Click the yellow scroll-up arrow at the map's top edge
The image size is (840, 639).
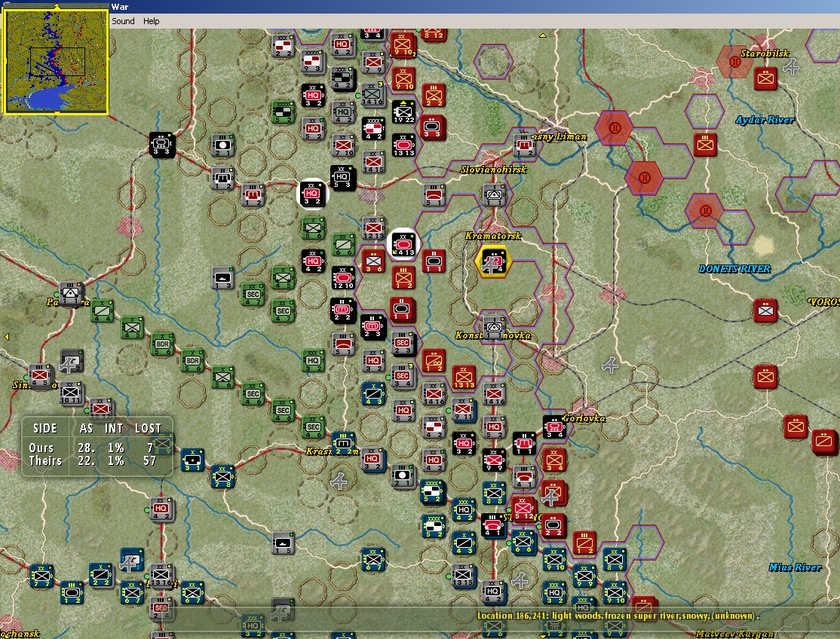click(x=543, y=35)
